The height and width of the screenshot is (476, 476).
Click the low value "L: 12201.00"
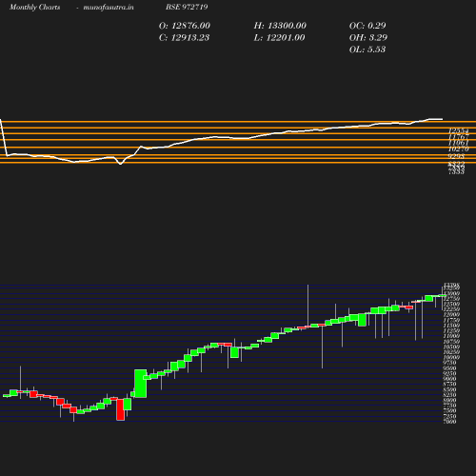tap(279, 38)
